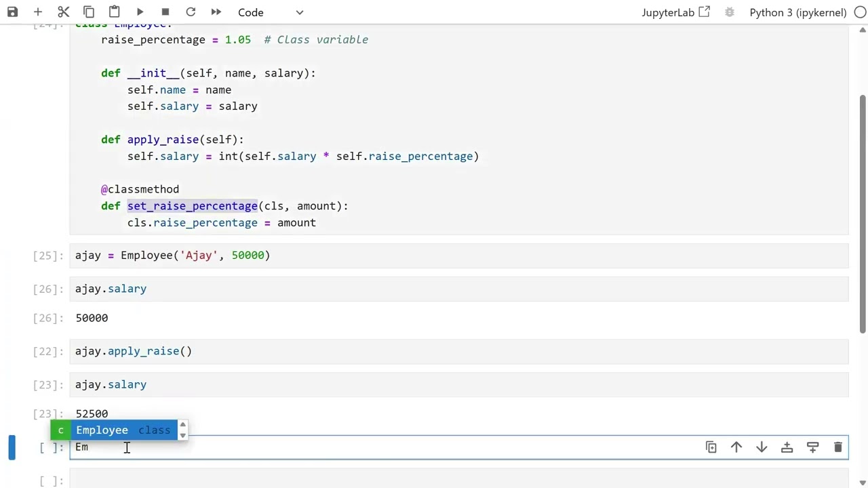Click the [22] execution prompt
Screen dimensions: 868x488
tap(47, 351)
